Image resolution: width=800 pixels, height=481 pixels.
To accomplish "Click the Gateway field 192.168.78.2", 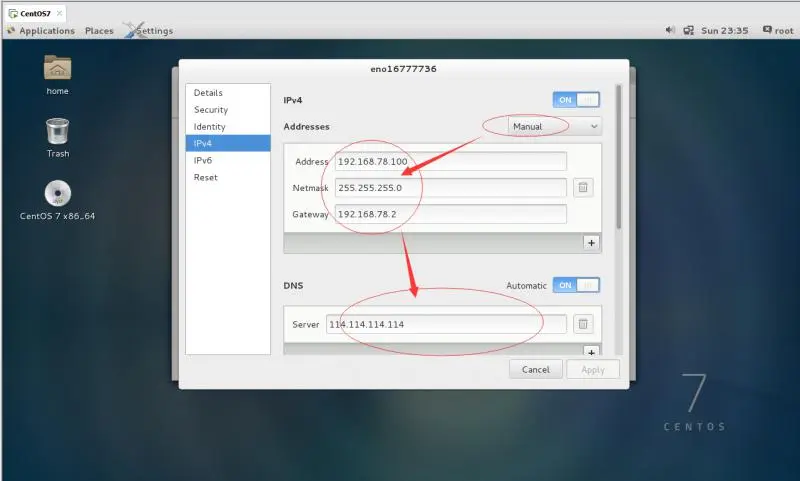I will [451, 214].
